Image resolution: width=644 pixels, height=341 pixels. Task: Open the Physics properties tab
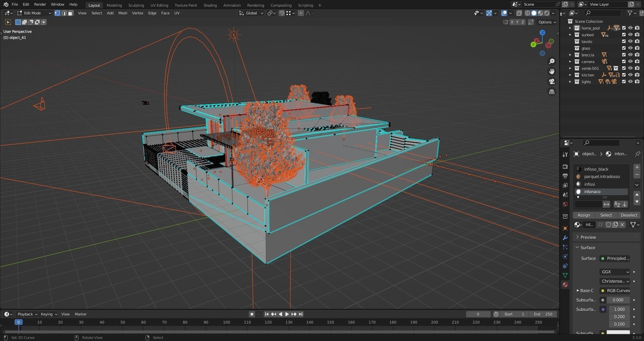click(565, 257)
